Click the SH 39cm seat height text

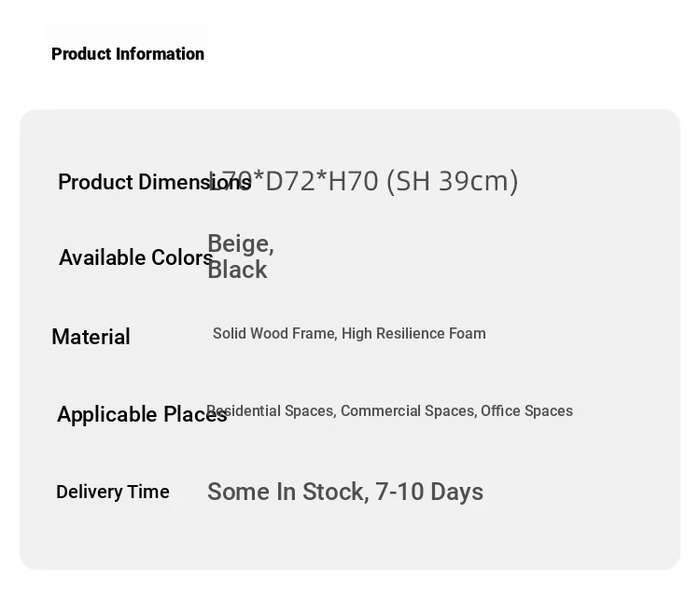453,181
